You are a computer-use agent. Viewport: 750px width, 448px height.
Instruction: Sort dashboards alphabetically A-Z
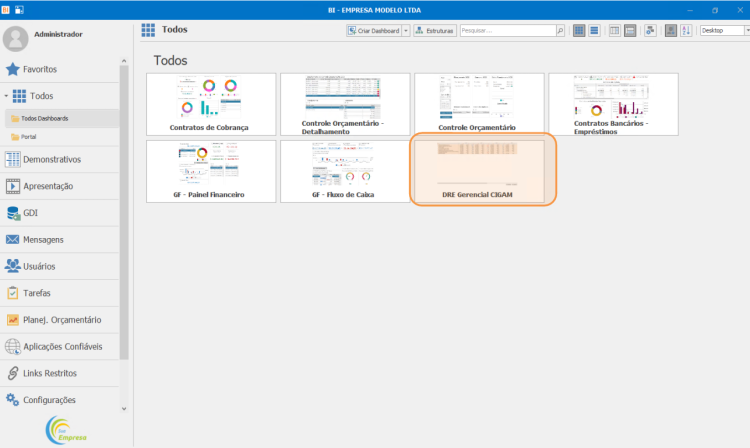pos(686,31)
